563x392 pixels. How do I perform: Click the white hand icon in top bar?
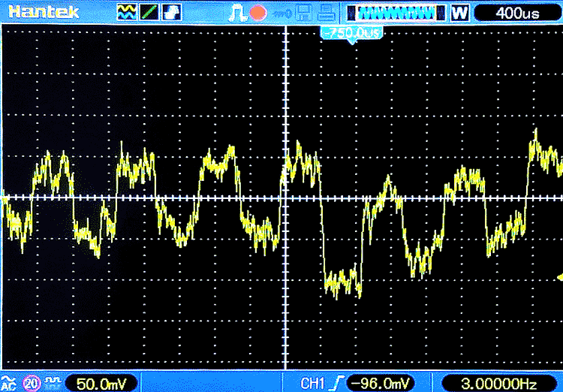pyautogui.click(x=172, y=12)
